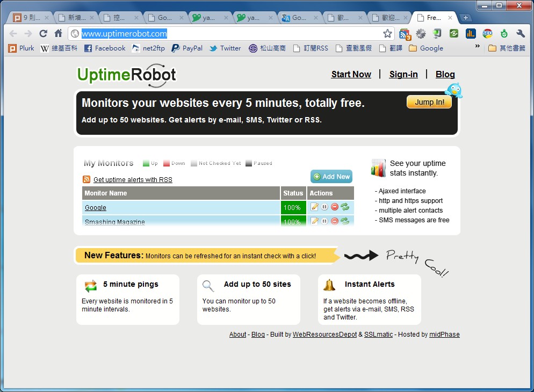Click the About footer link
Screen dimensions: 534x392
237,335
